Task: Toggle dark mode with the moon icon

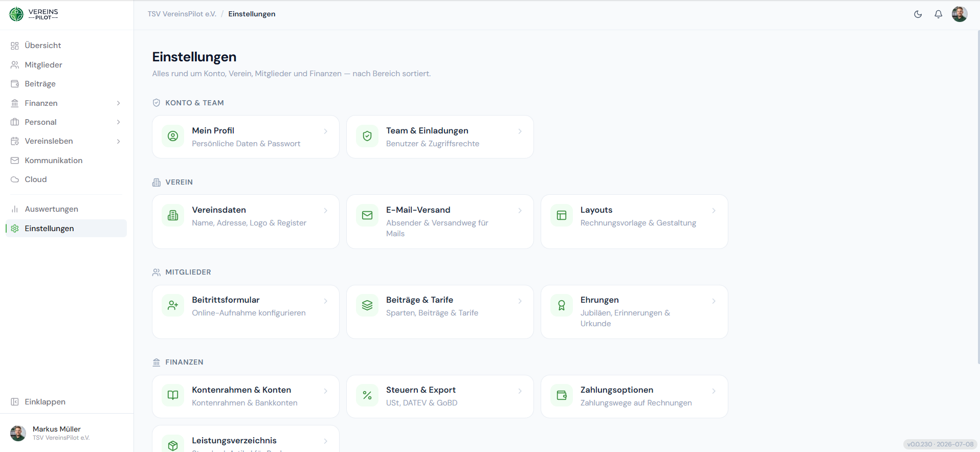Action: coord(918,14)
